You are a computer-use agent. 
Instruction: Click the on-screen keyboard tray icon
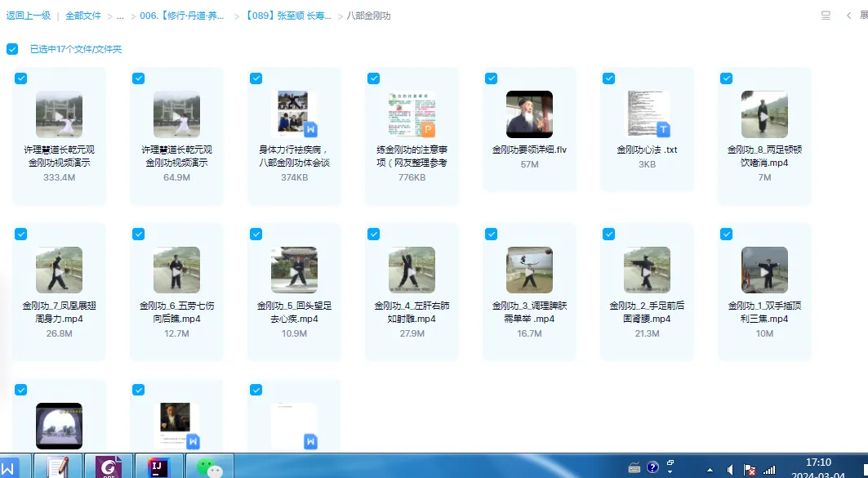point(634,468)
